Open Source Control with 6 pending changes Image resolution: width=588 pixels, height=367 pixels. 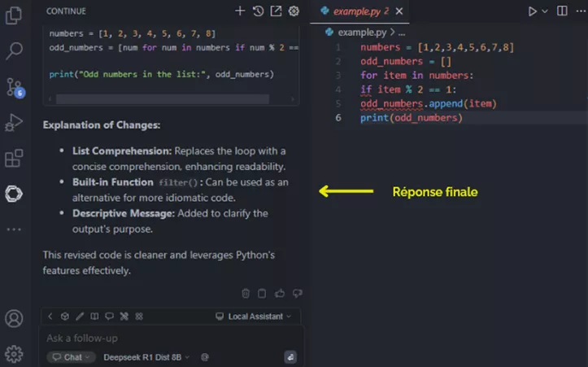14,87
